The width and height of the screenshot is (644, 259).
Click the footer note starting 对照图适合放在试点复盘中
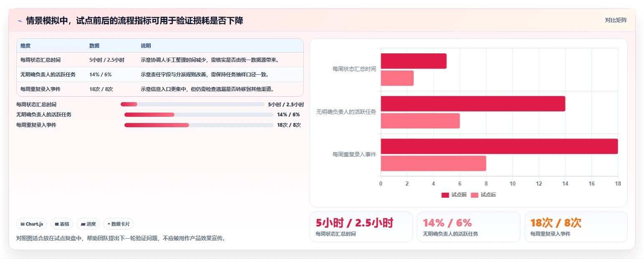click(x=121, y=239)
